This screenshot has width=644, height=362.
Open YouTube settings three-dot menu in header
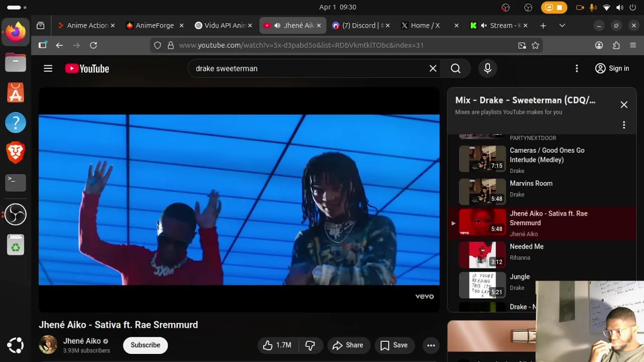coord(577,68)
